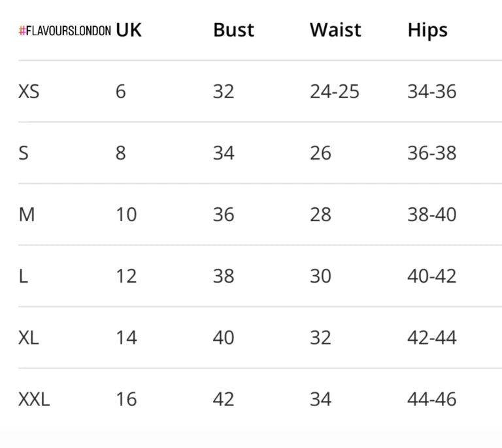The width and height of the screenshot is (502, 448).
Task: Click hips value 44-46
Action: (x=432, y=400)
